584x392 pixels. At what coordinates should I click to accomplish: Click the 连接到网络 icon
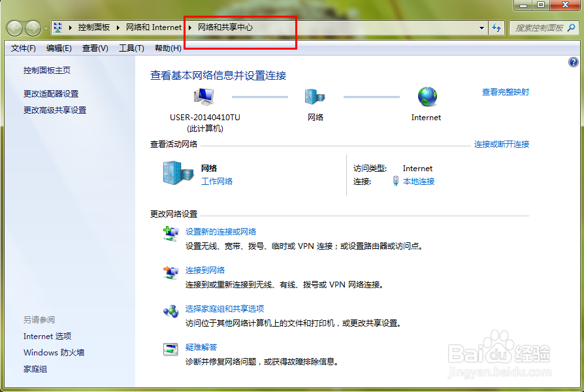point(171,272)
